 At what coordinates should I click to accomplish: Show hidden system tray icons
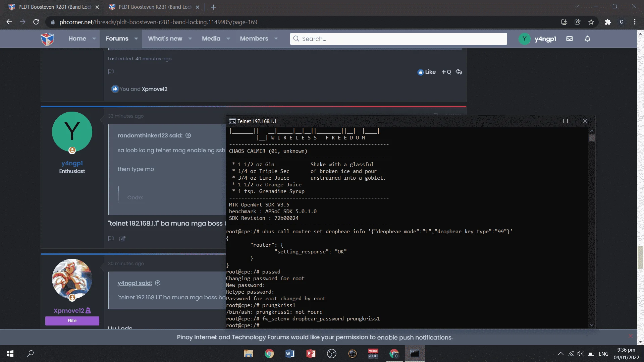tap(560, 354)
